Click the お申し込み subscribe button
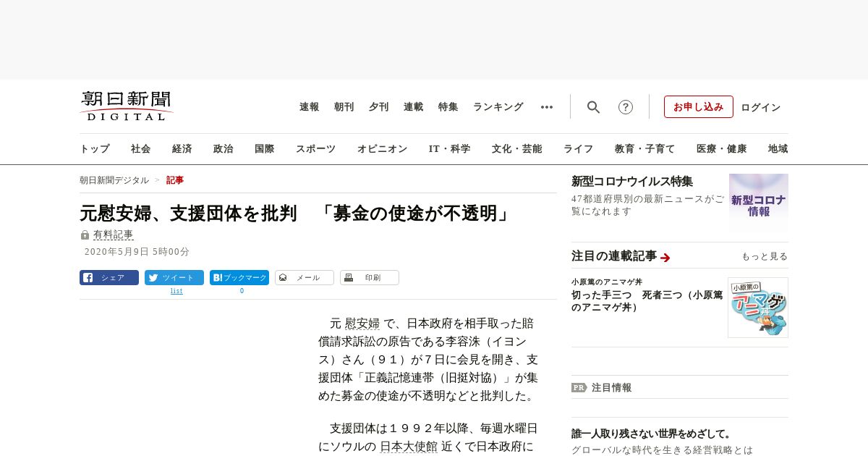The width and height of the screenshot is (868, 456). tap(699, 107)
